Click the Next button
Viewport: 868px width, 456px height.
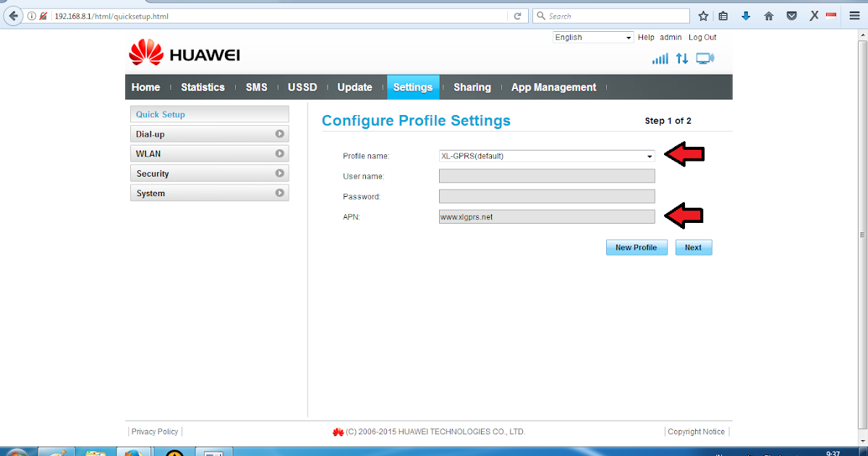point(694,248)
